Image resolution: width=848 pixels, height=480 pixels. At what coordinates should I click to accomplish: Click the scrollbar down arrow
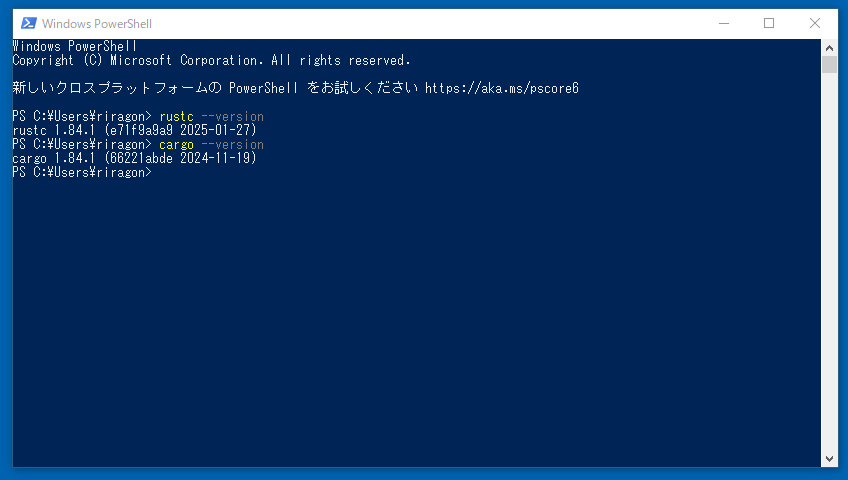[x=829, y=459]
